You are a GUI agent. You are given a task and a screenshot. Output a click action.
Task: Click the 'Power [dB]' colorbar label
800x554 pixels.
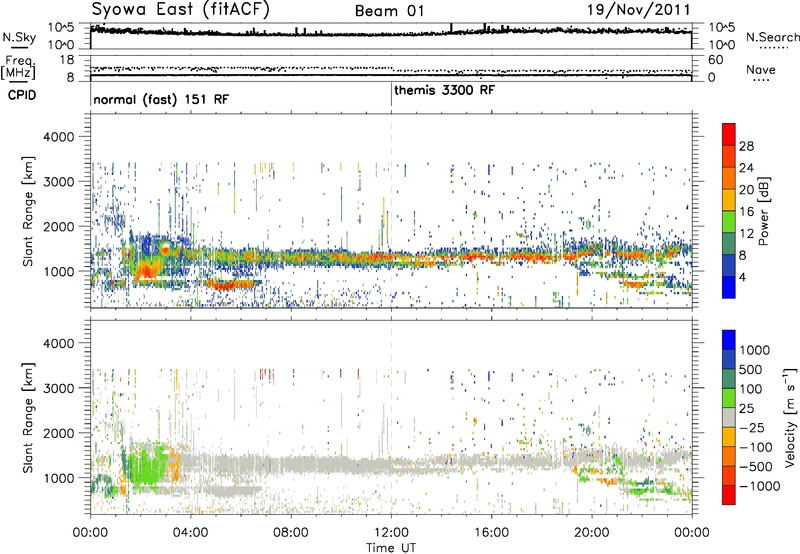[x=763, y=211]
